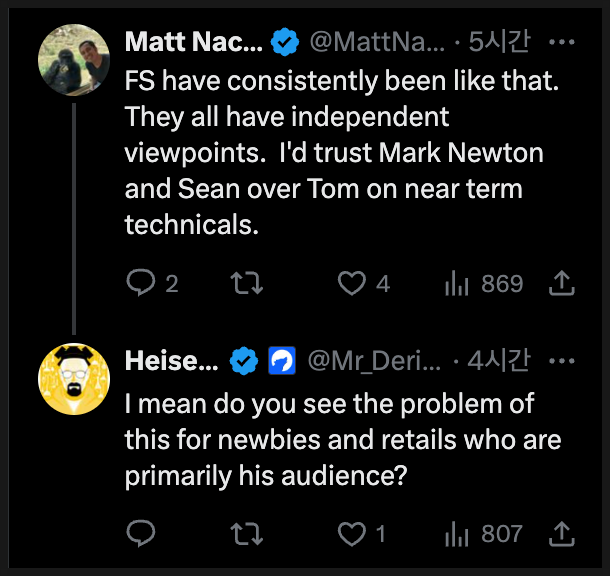Open Matt Nac's profile picture

pos(73,60)
